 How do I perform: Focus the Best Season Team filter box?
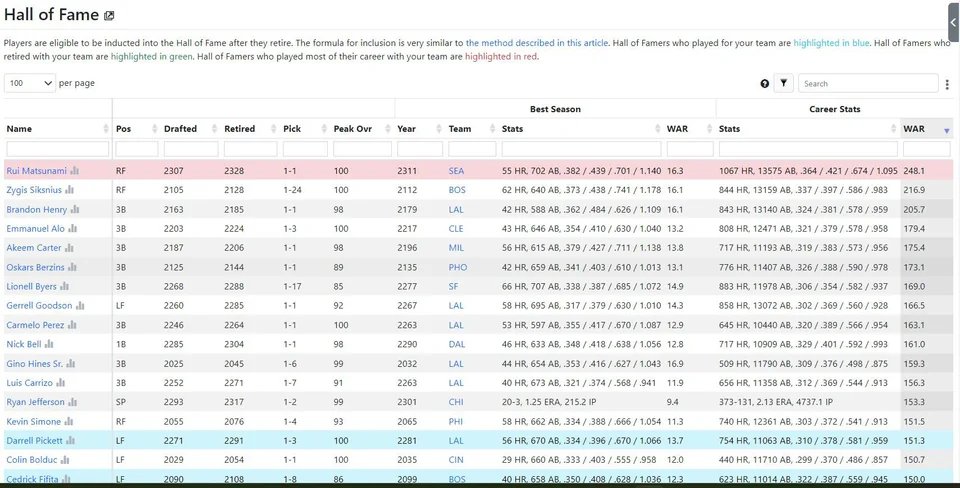[x=472, y=149]
